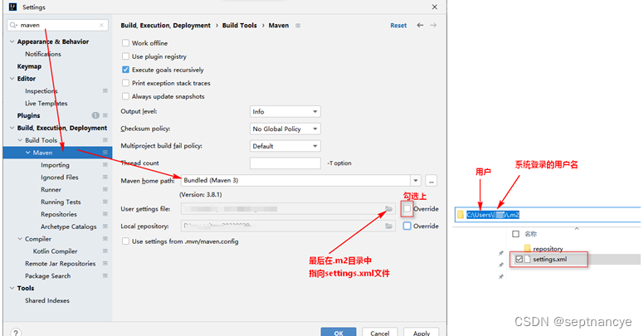
Task: Click the Maven home path browse button
Action: (431, 180)
